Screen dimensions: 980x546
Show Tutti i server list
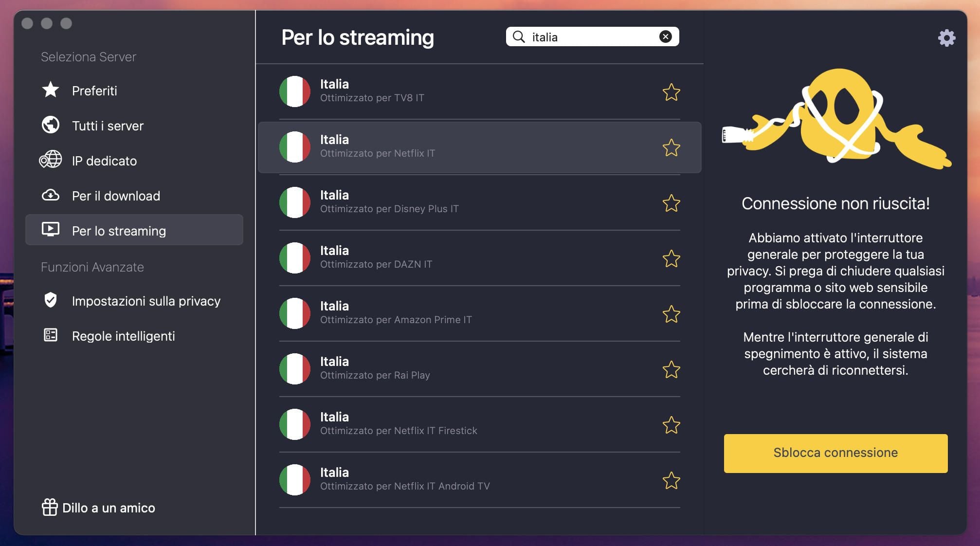click(x=107, y=126)
